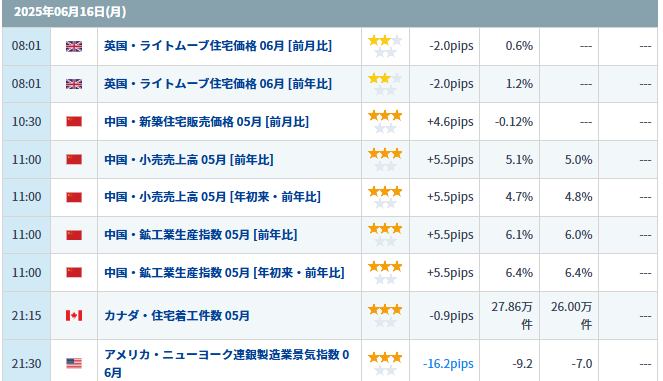This screenshot has width=663, height=381.
Task: Open 英国・ライトムーブ住宅価格 06月 [前月比] link
Action: coord(218,46)
